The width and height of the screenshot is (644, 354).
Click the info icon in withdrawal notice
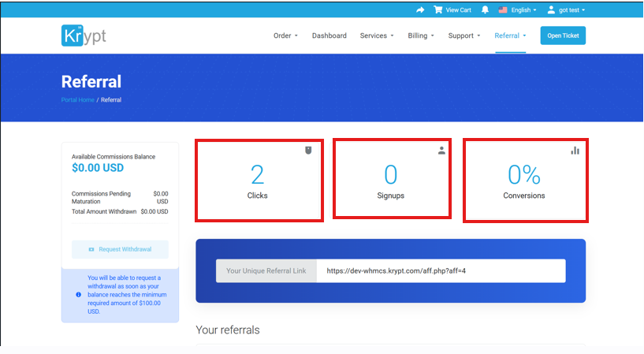point(78,294)
